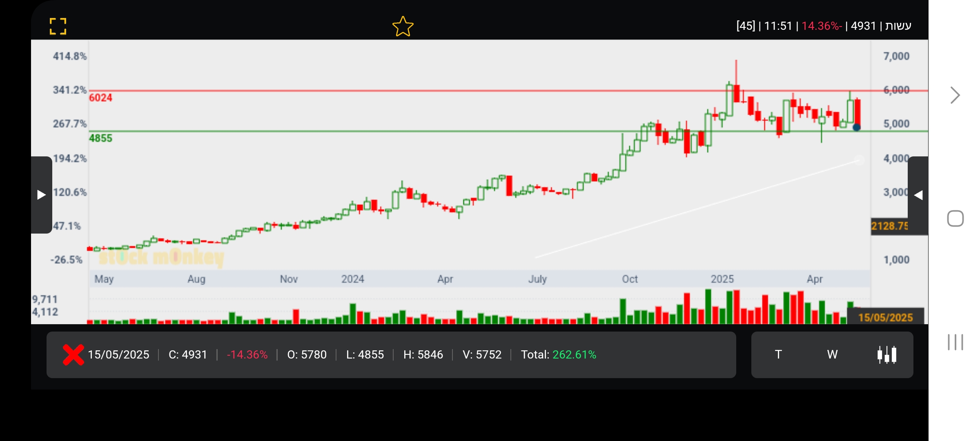This screenshot has width=980, height=441.
Task: Click the 6024 resistance line label
Action: [100, 98]
